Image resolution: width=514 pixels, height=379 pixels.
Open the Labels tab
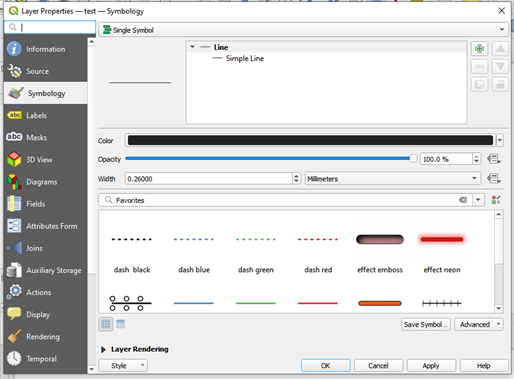click(x=46, y=115)
